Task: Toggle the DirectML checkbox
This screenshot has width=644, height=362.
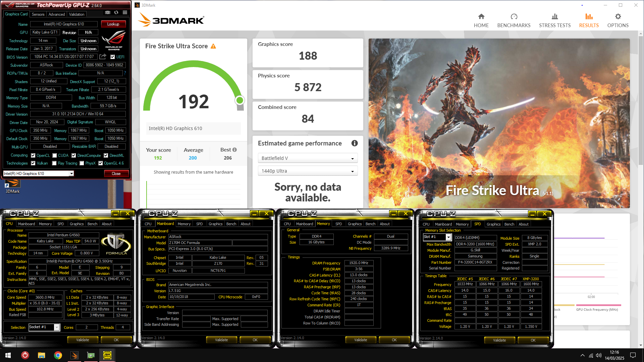Action: tap(106, 156)
